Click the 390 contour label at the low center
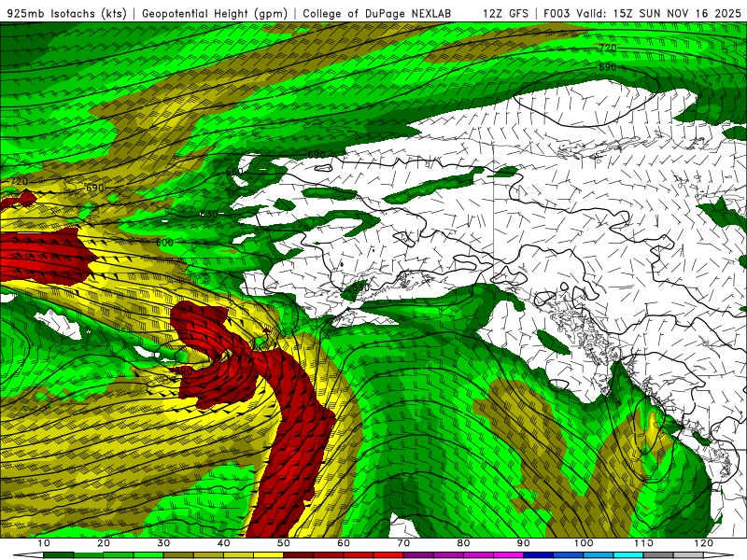Viewport: 747px width, 560px height. coord(183,371)
